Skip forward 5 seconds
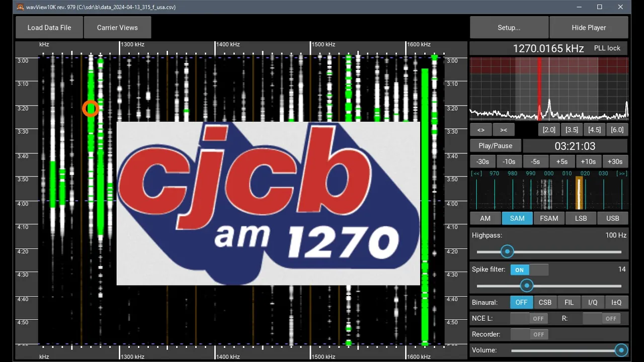The height and width of the screenshot is (362, 644). point(562,161)
